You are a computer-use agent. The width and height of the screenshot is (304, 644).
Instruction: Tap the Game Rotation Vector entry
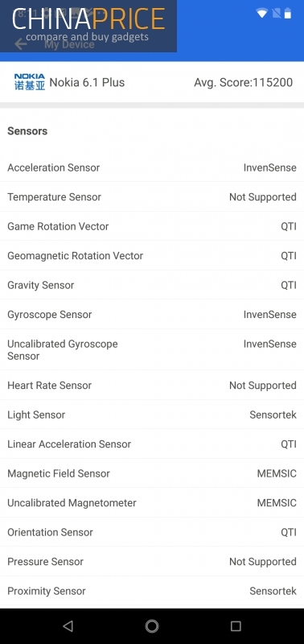click(152, 226)
